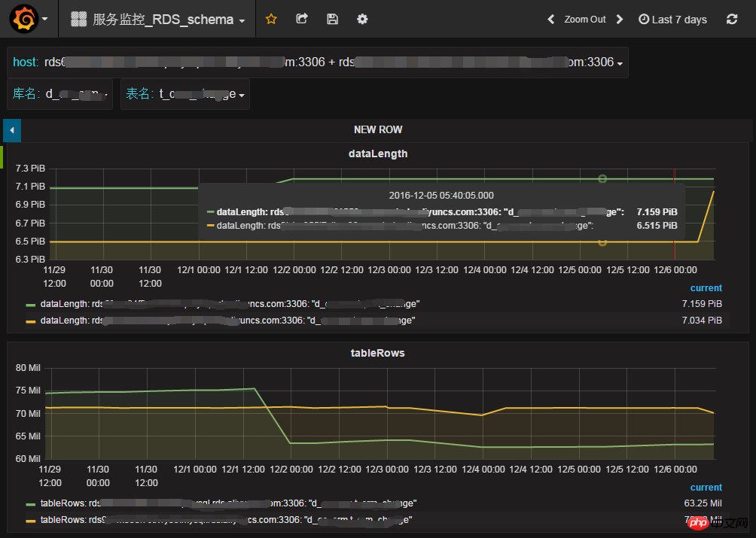This screenshot has width=756, height=538.
Task: Click tooltip timestamp 2016-12-05 05:40:05.000
Action: pyautogui.click(x=441, y=195)
